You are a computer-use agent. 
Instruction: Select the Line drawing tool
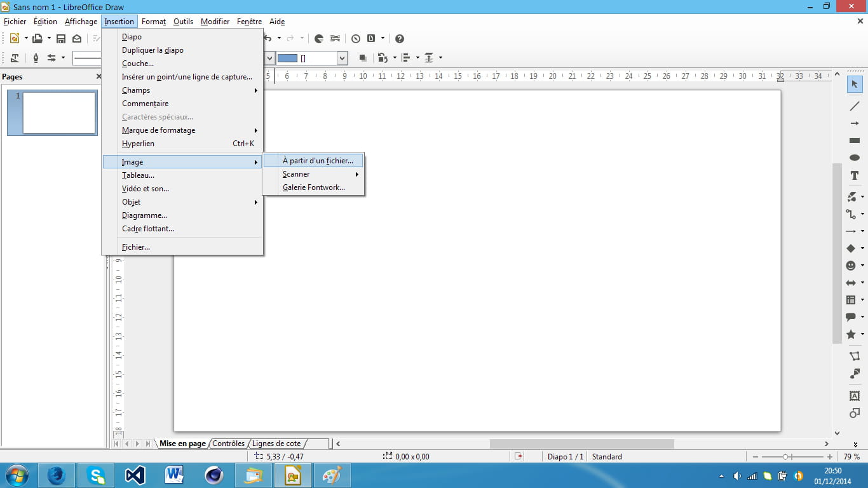point(855,105)
